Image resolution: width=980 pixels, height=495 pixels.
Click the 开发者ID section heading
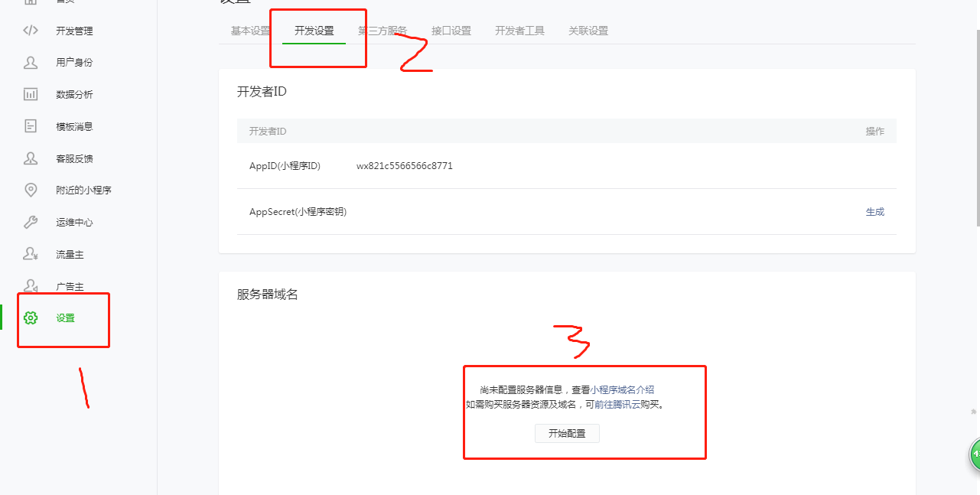[x=262, y=92]
